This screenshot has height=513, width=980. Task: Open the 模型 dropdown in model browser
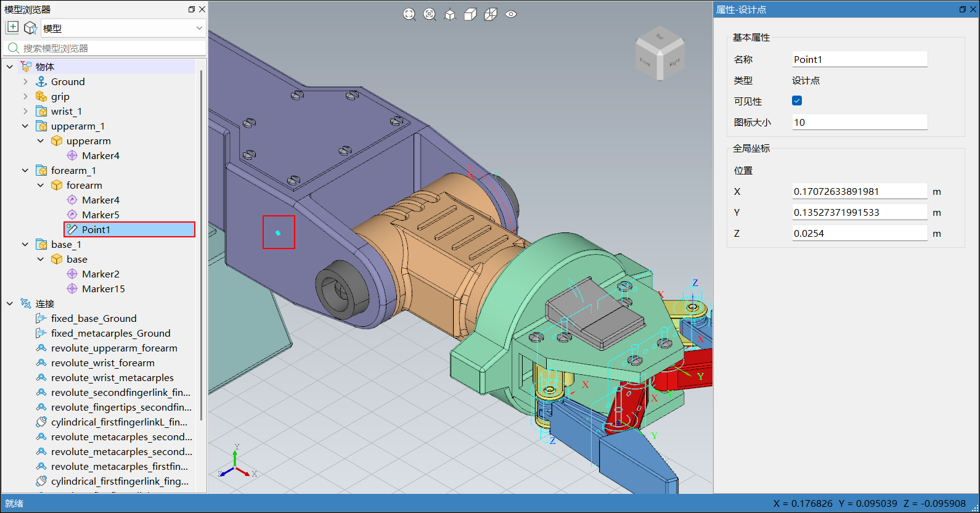pyautogui.click(x=123, y=28)
